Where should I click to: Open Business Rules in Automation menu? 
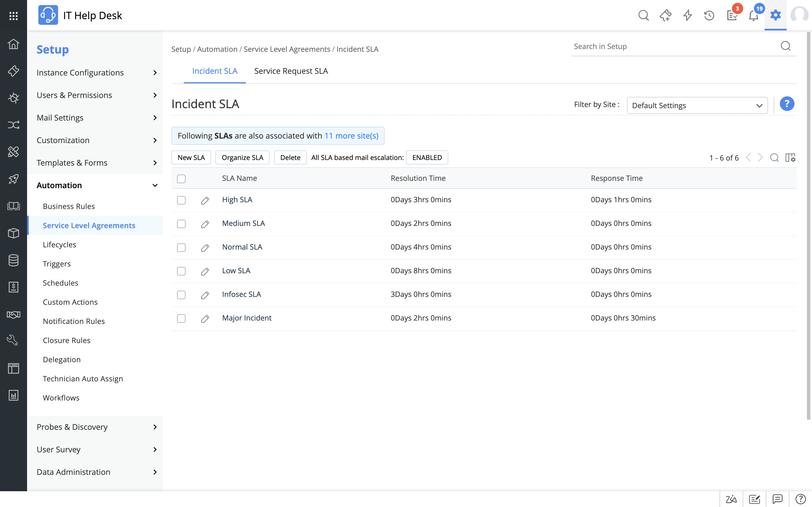[x=69, y=206]
